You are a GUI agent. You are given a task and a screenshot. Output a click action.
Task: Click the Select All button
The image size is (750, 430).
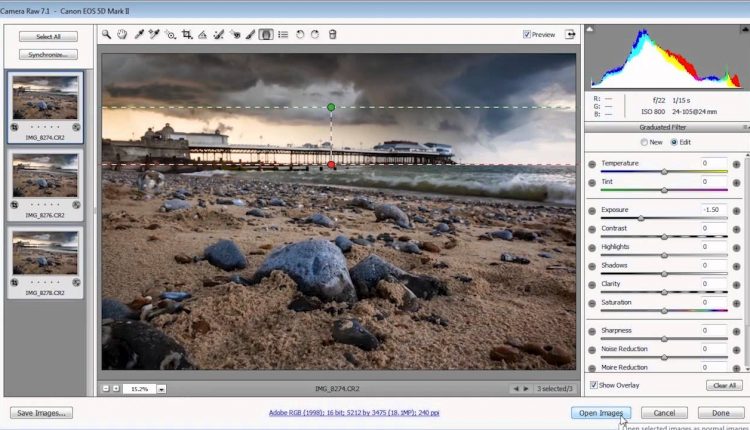(48, 36)
